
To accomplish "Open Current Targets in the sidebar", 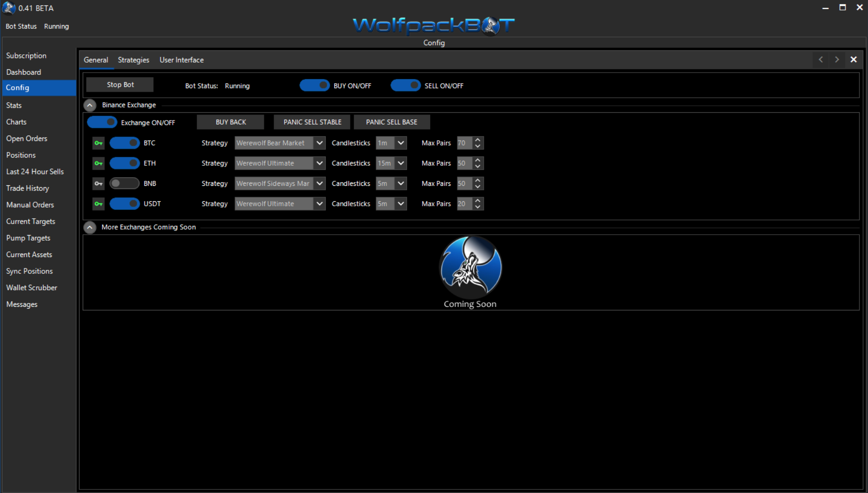I will coord(31,221).
